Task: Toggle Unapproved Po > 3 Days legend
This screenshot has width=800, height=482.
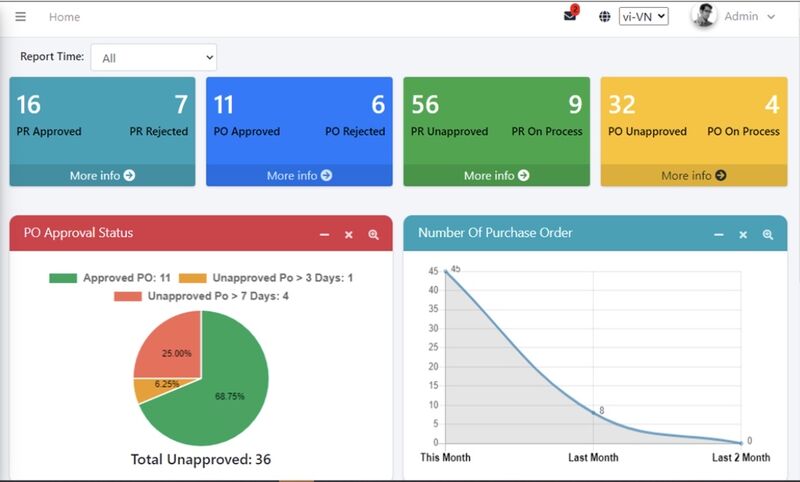Action: point(268,278)
